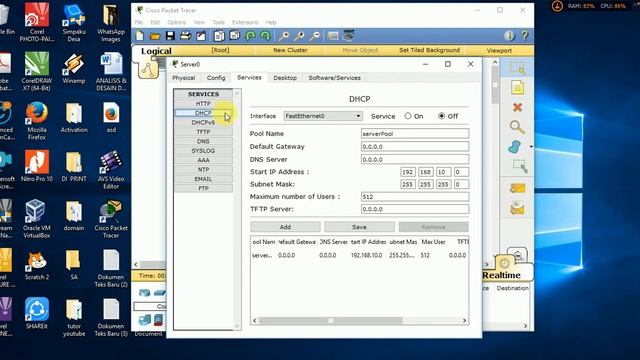This screenshot has width=640, height=360.
Task: Select DNS in the services list
Action: tap(203, 141)
